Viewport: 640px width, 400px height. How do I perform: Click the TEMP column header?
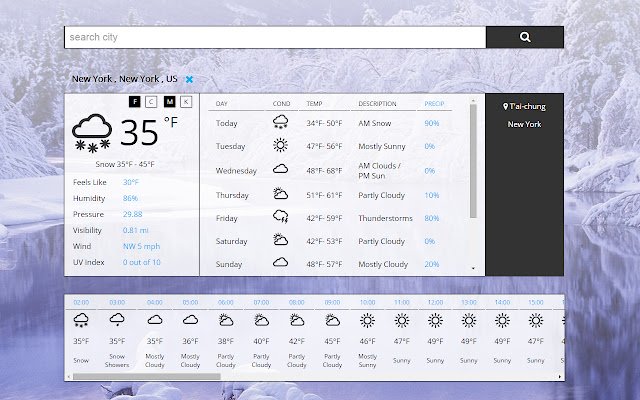pyautogui.click(x=314, y=104)
